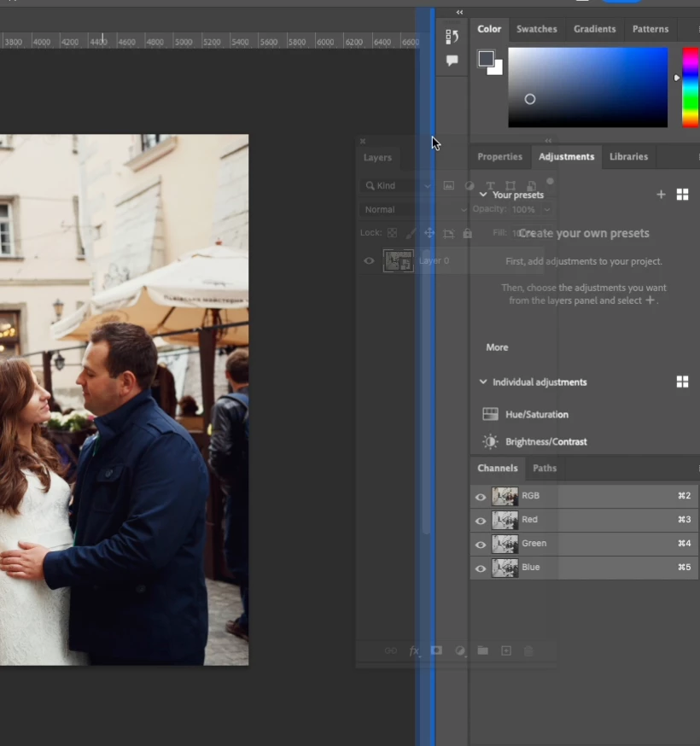Image resolution: width=700 pixels, height=746 pixels.
Task: Toggle grid view for Individual adjustments
Action: 682,382
